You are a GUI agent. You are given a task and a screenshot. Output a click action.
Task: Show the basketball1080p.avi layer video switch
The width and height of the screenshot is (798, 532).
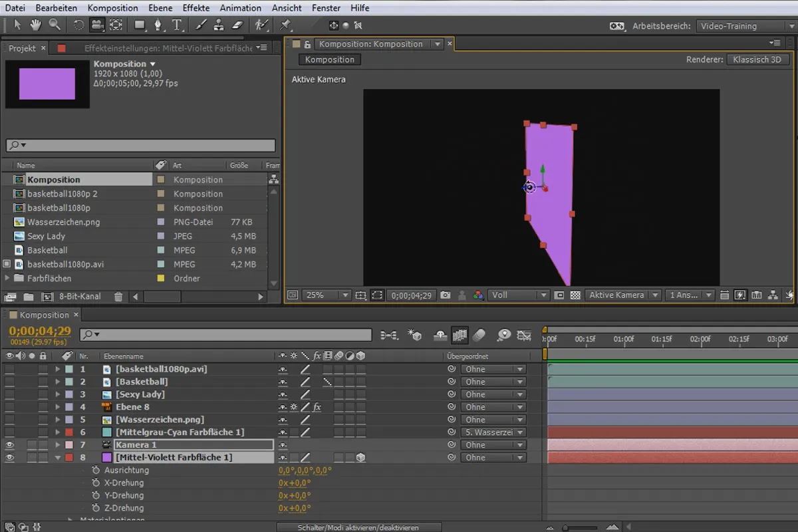(x=9, y=369)
